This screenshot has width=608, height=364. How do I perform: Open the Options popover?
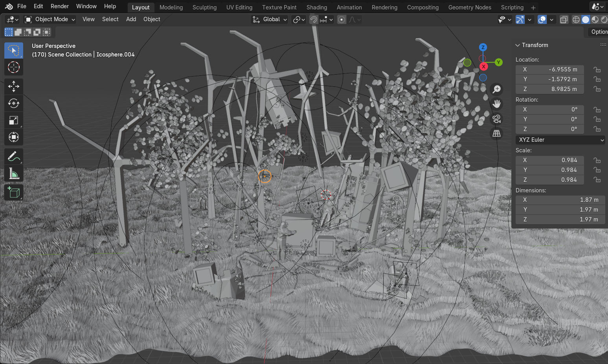pos(599,32)
